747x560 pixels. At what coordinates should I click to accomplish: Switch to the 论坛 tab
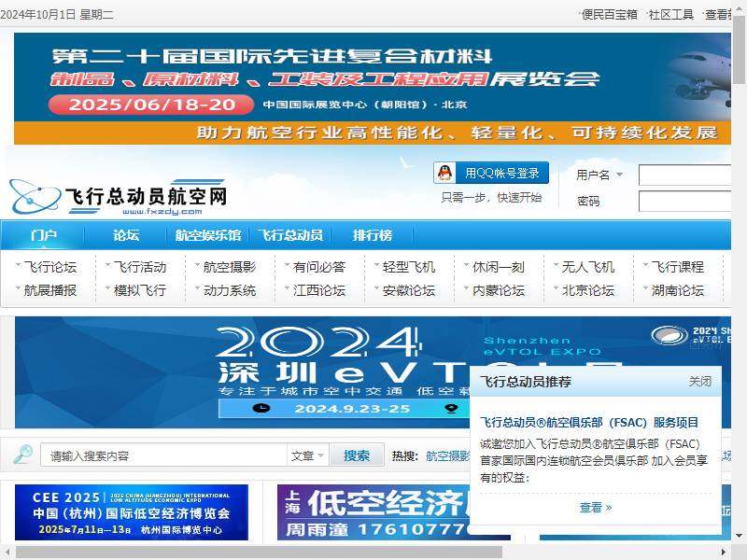click(126, 235)
